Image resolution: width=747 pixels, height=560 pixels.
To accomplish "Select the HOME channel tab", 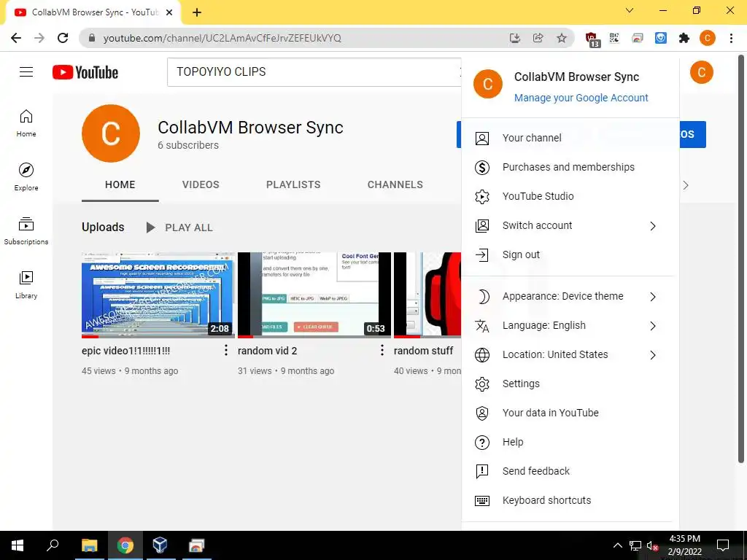I will pyautogui.click(x=120, y=184).
